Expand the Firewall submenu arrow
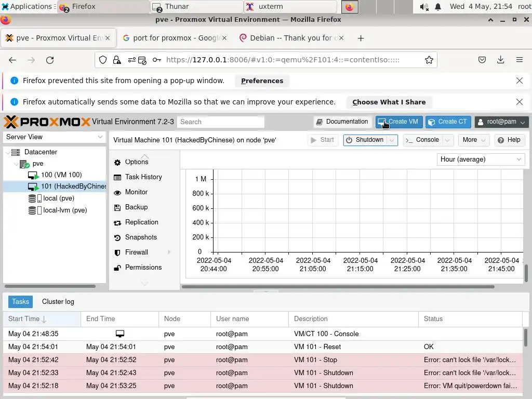 point(169,252)
